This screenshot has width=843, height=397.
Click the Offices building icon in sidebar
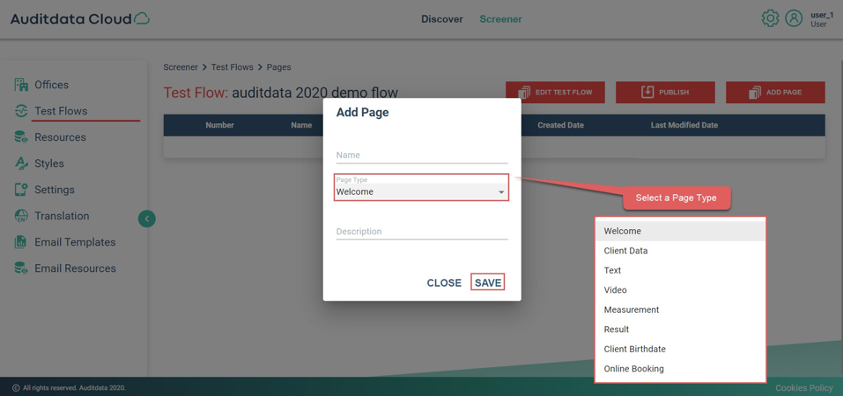[x=21, y=84]
